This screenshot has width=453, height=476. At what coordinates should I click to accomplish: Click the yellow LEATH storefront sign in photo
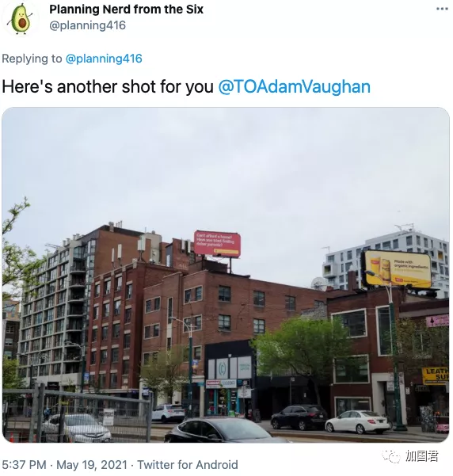tap(436, 376)
